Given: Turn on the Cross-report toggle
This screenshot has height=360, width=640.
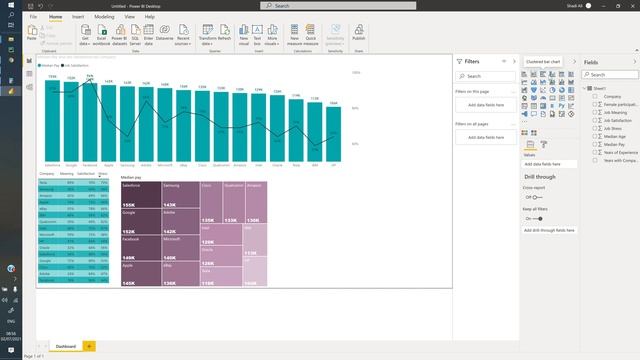Looking at the screenshot, I should (537, 197).
